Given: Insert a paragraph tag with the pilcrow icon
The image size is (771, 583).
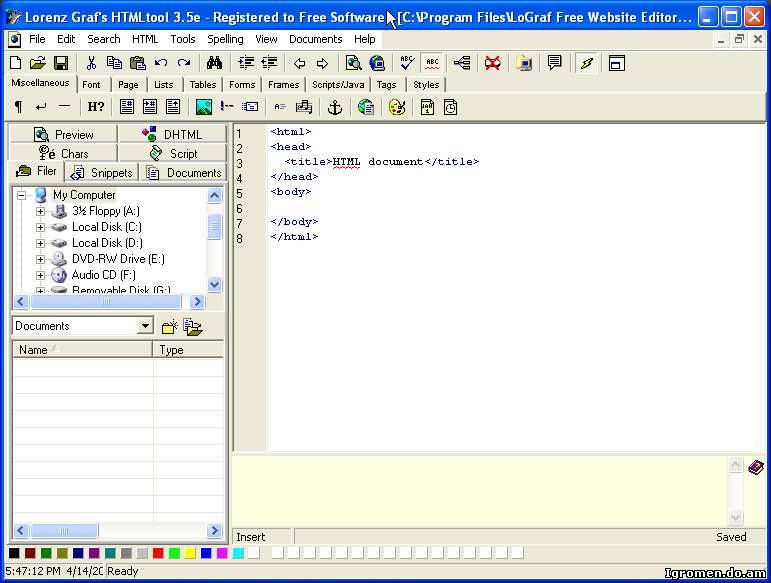Looking at the screenshot, I should pos(18,106).
